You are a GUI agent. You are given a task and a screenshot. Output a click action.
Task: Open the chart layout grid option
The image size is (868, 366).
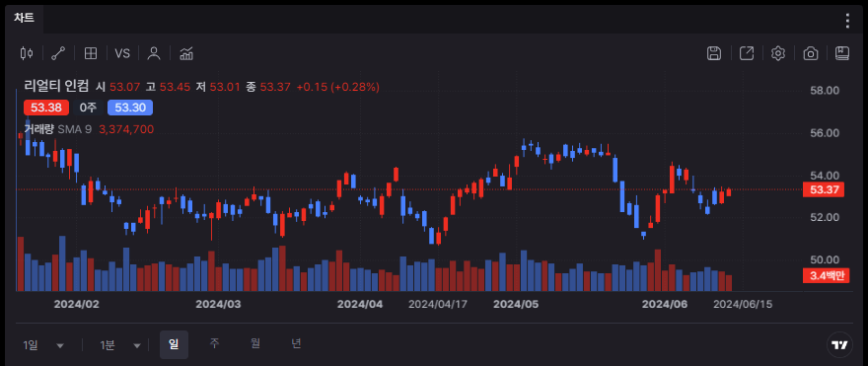pyautogui.click(x=90, y=53)
